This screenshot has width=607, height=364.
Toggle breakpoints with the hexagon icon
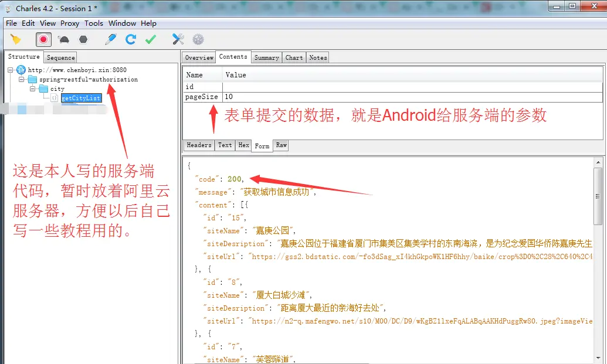(83, 39)
